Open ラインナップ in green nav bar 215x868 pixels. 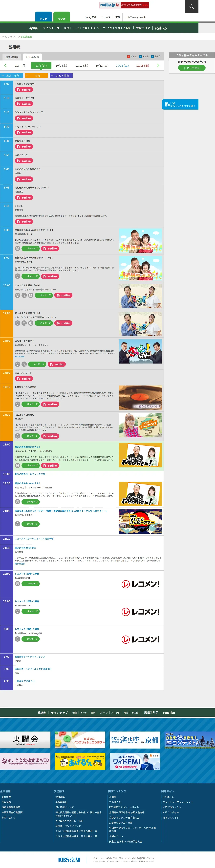(x=51, y=28)
